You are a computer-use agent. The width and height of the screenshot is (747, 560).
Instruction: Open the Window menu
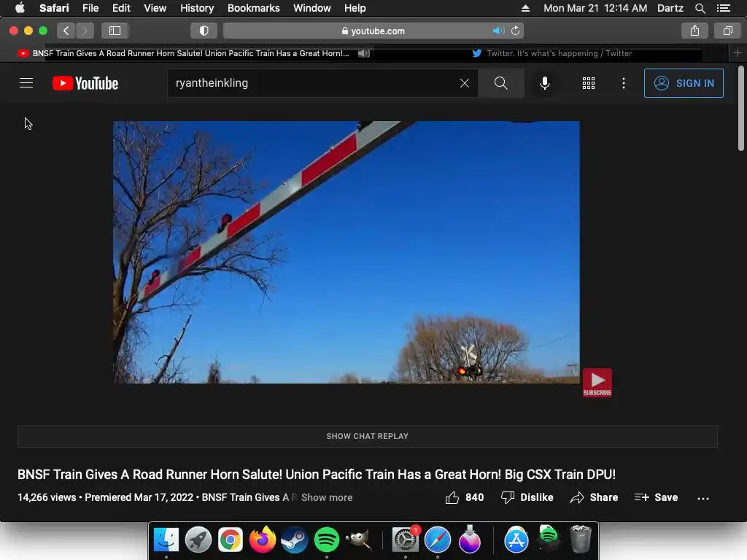[x=312, y=8]
